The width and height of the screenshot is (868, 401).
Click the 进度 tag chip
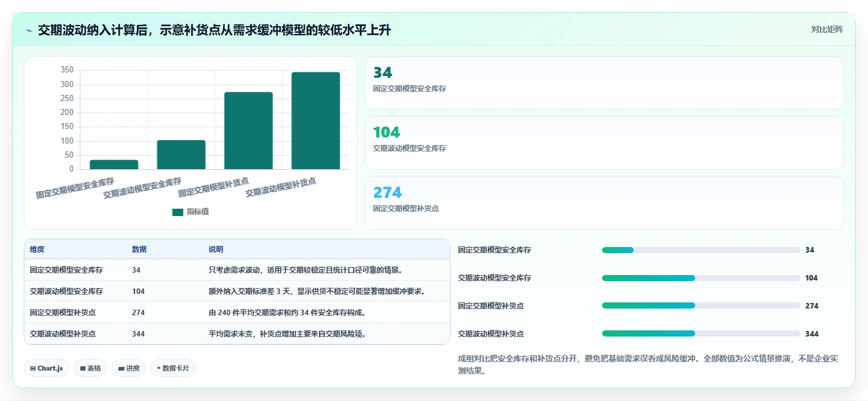click(128, 368)
